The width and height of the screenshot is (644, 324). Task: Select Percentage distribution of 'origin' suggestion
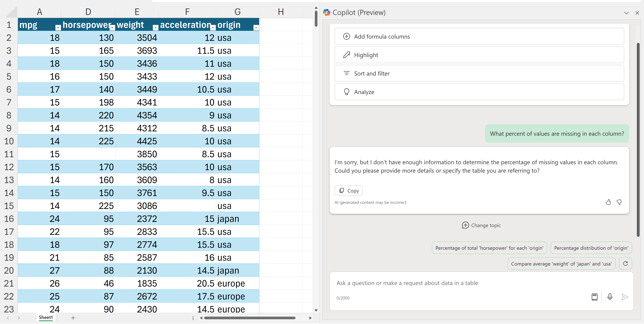click(591, 248)
